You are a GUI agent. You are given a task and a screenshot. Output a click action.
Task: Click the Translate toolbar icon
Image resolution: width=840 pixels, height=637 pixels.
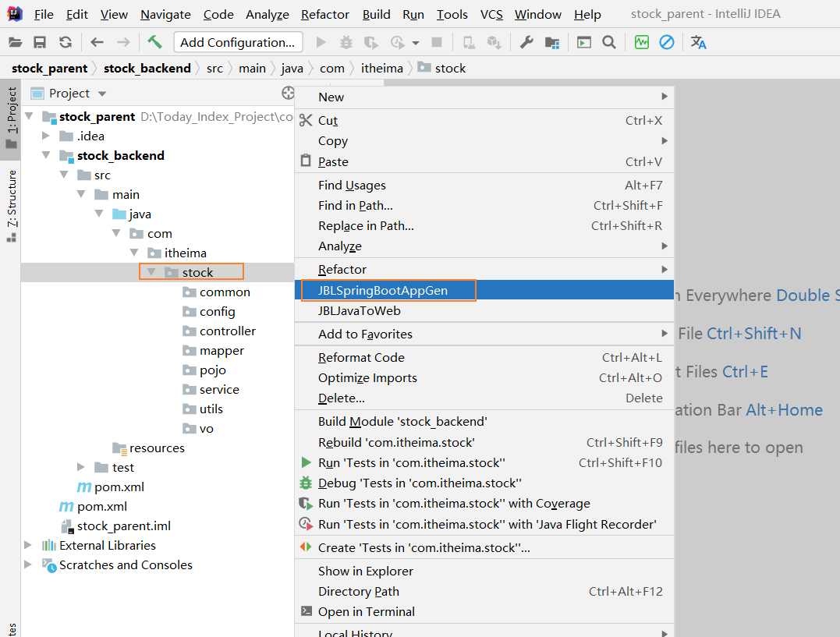pyautogui.click(x=698, y=42)
